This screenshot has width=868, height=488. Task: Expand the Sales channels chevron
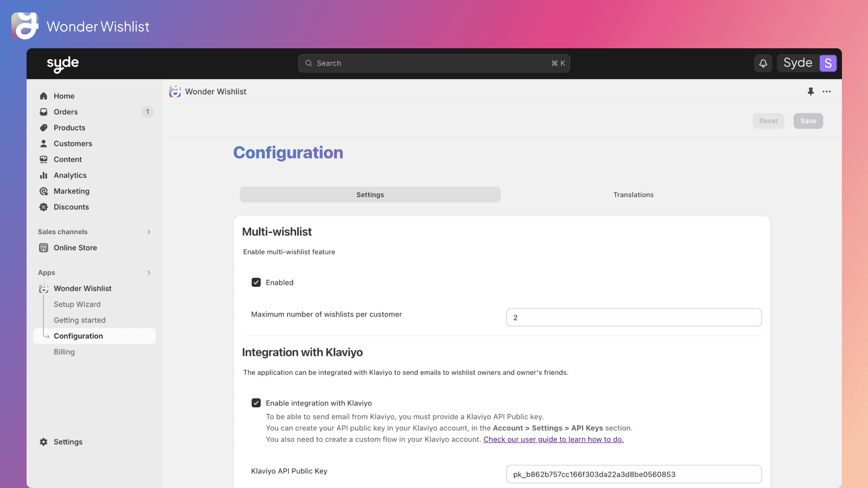pyautogui.click(x=149, y=232)
